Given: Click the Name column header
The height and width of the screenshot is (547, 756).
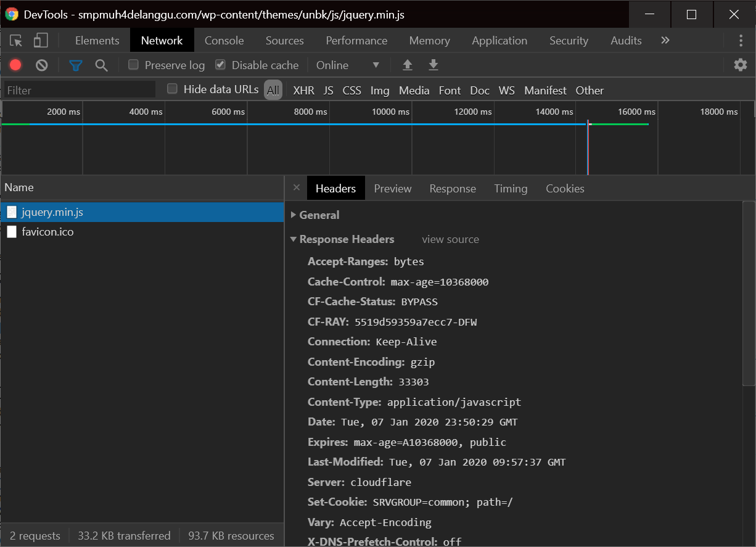Looking at the screenshot, I should (142, 187).
